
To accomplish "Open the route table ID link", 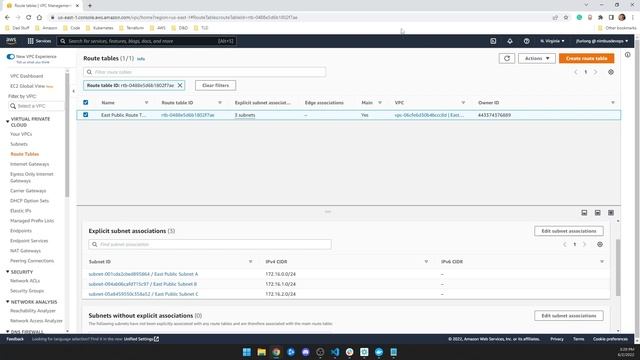I will click(187, 115).
